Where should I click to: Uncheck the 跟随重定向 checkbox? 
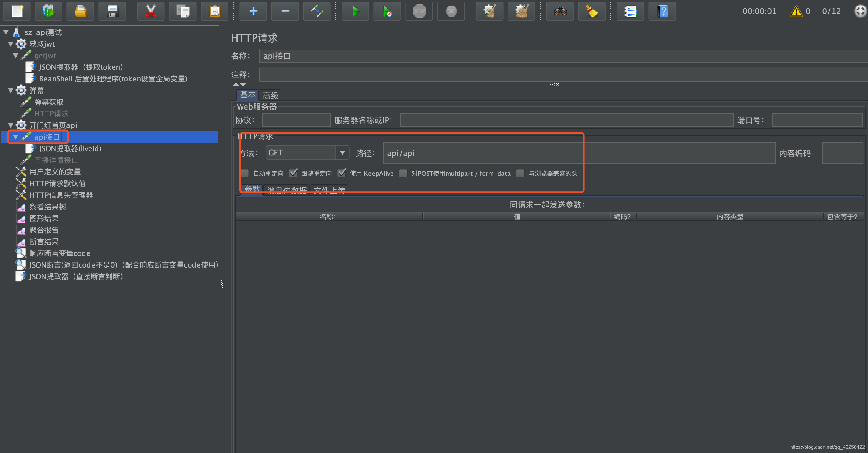[x=293, y=173]
